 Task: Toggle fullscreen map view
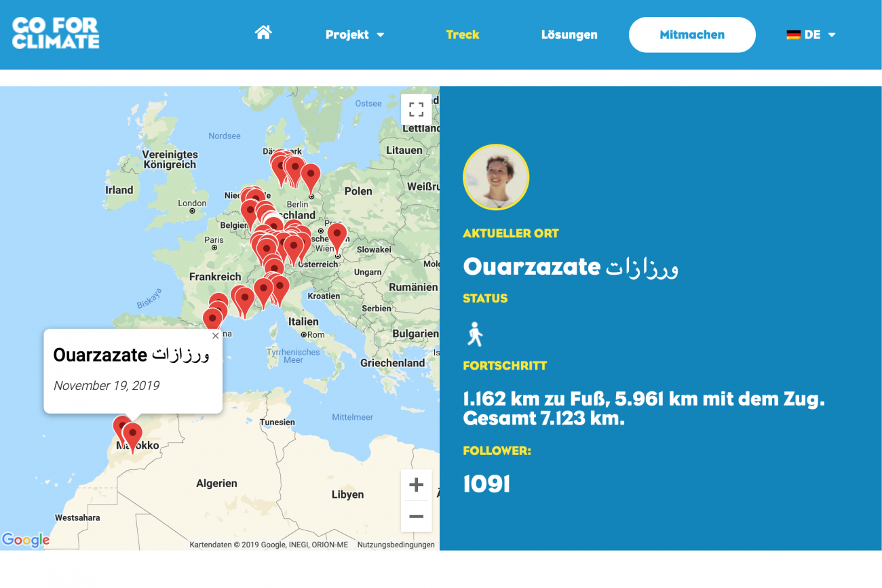coord(416,109)
